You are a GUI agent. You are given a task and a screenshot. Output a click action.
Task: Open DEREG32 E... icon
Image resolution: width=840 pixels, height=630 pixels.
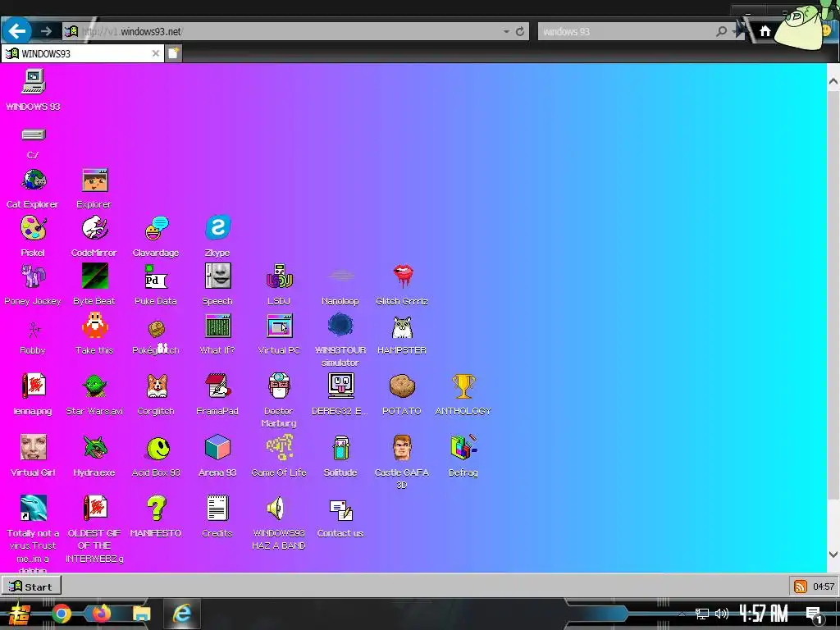point(340,386)
